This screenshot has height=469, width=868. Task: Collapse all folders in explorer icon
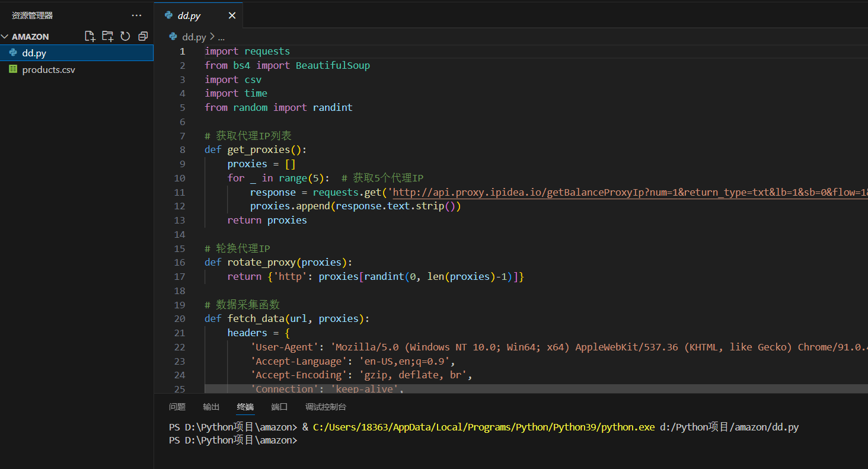point(143,36)
